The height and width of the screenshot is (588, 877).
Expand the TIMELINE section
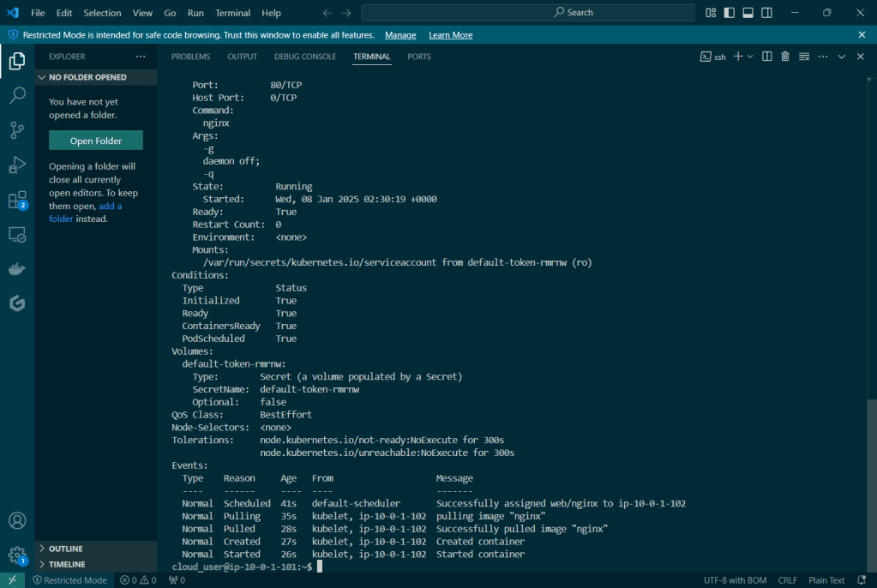tap(67, 565)
